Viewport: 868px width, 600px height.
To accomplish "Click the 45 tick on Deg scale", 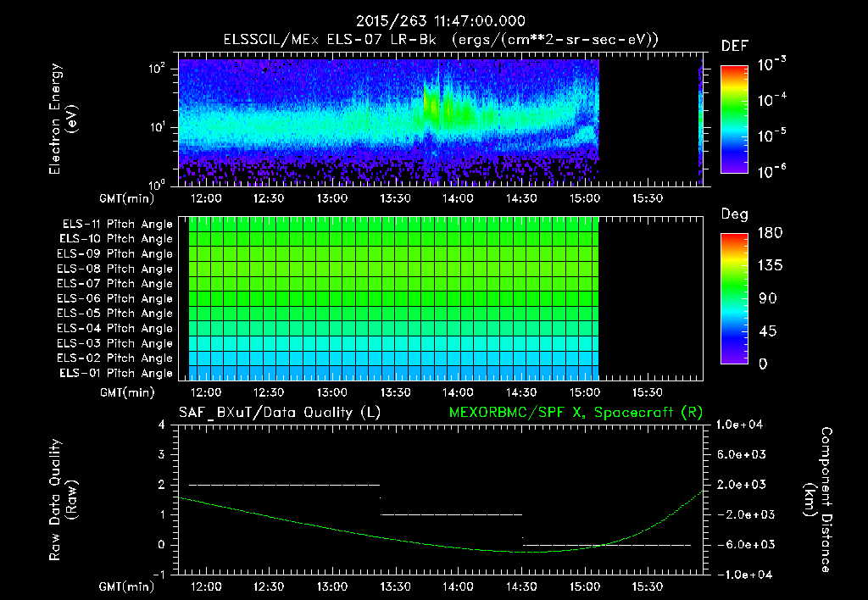I will 768,331.
